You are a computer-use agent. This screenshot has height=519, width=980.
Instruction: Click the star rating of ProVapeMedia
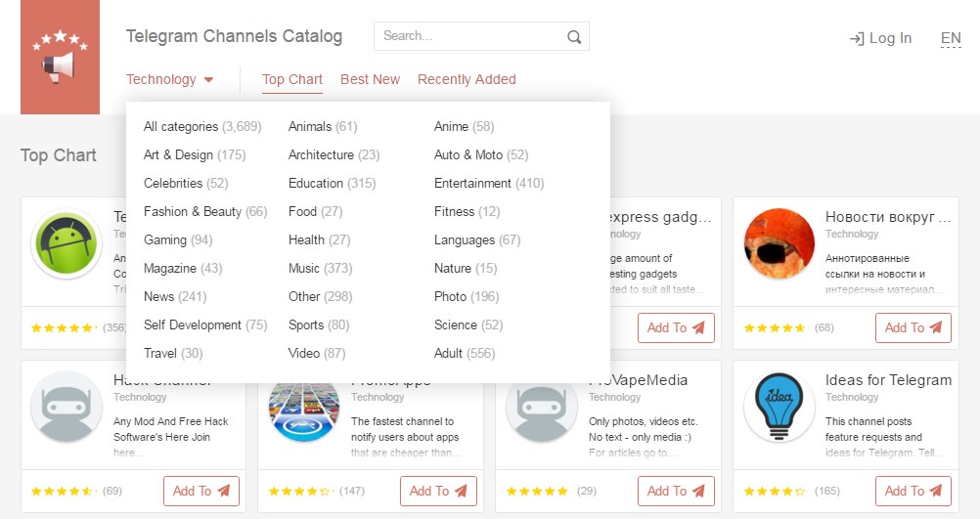[536, 491]
